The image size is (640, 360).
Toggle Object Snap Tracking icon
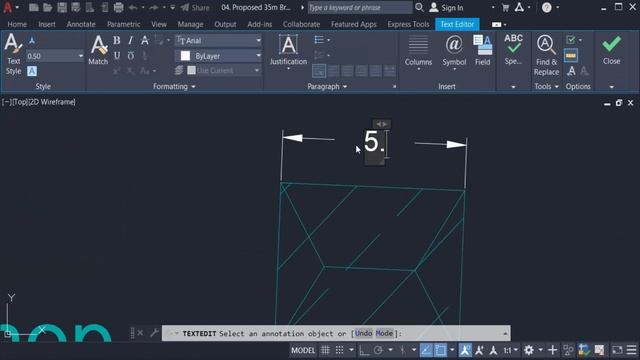tap(426, 350)
